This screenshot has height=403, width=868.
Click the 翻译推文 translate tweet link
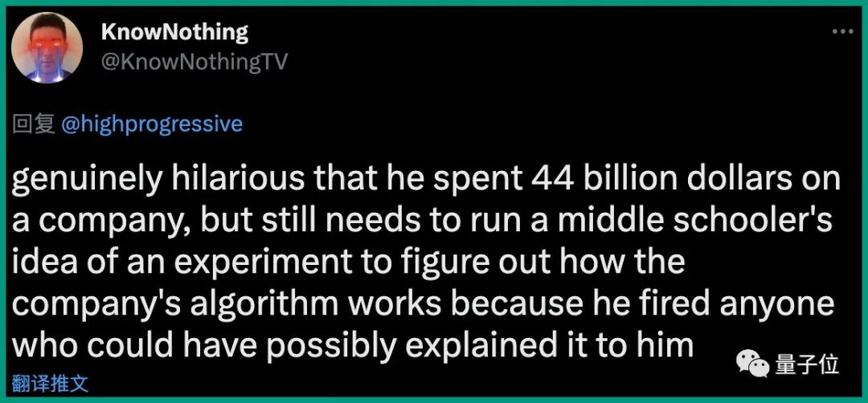tap(50, 384)
